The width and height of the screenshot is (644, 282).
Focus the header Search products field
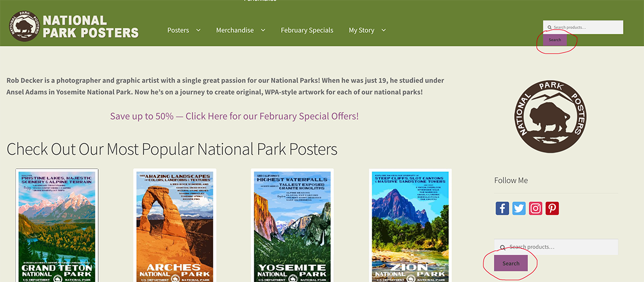coord(583,27)
